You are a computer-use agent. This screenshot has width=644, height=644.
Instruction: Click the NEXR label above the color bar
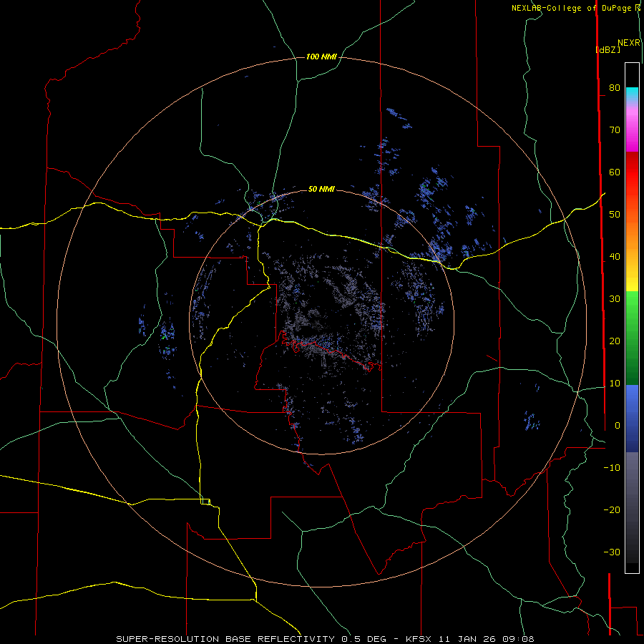[x=629, y=43]
